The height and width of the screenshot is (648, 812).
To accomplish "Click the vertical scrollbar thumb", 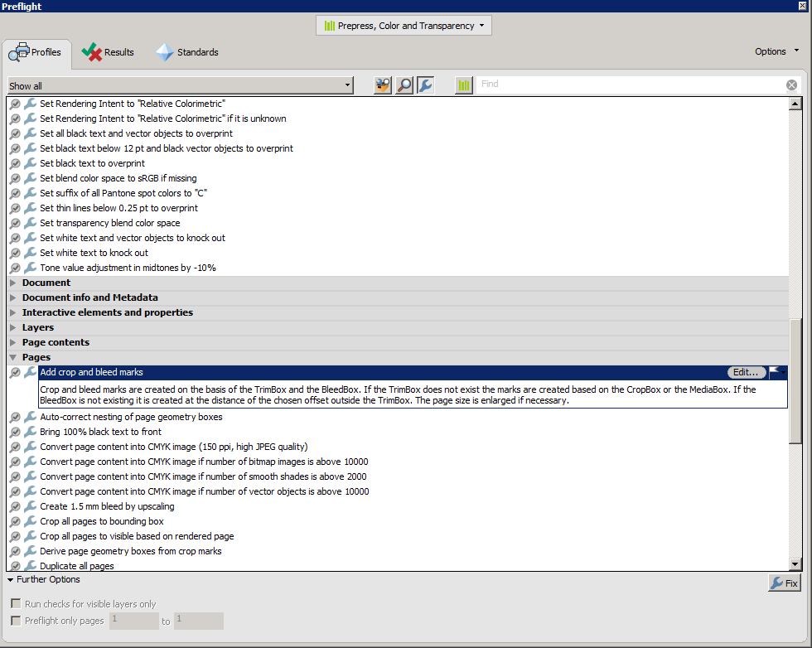I will coord(795,381).
